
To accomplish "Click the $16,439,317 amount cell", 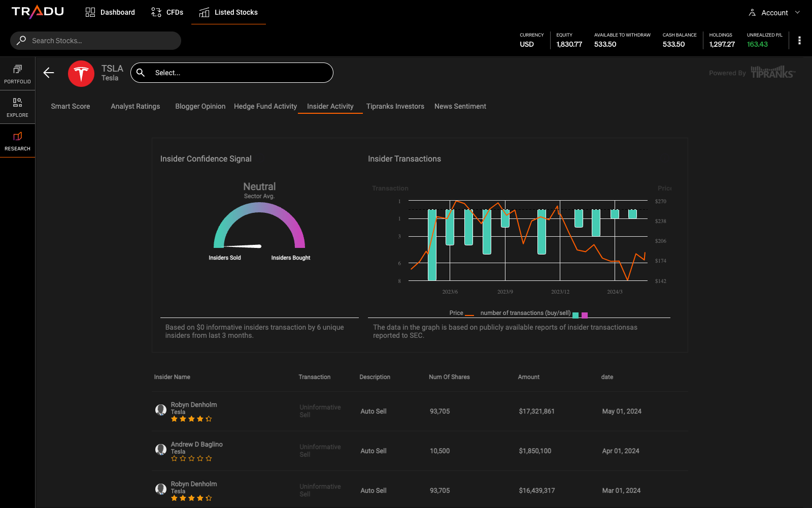I will tap(536, 491).
